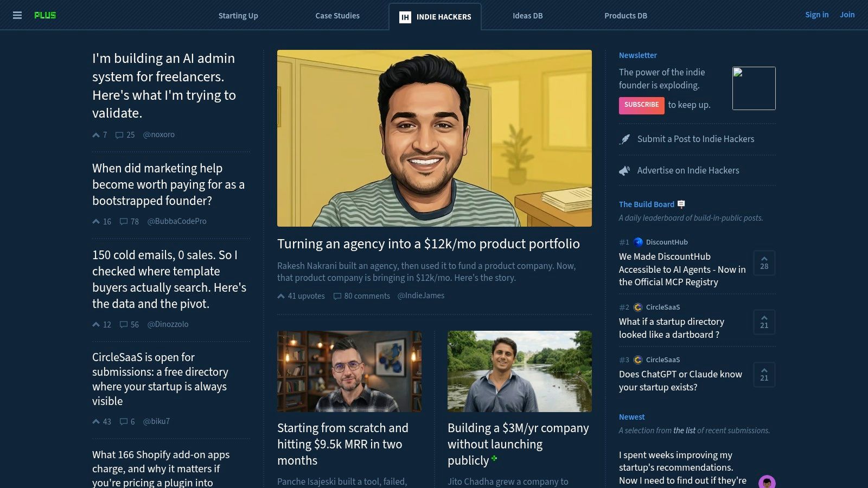Screen dimensions: 868x488
Task: Upvote the startup directory dartboard post
Action: [764, 322]
